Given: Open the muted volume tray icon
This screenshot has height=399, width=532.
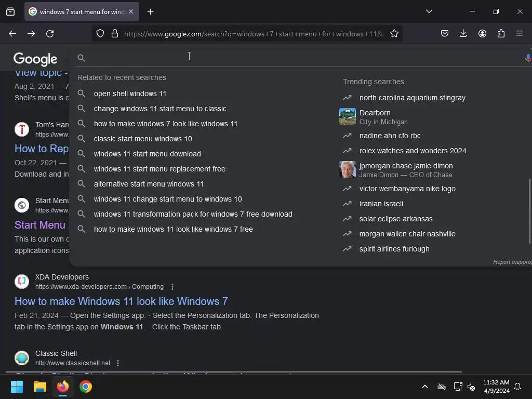Looking at the screenshot, I should click(x=471, y=387).
